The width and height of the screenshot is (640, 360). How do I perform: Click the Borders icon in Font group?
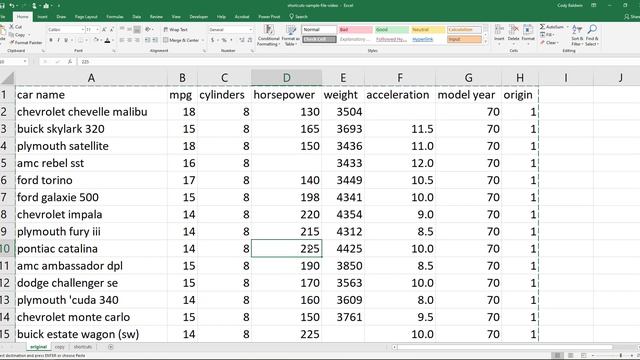tap(81, 40)
